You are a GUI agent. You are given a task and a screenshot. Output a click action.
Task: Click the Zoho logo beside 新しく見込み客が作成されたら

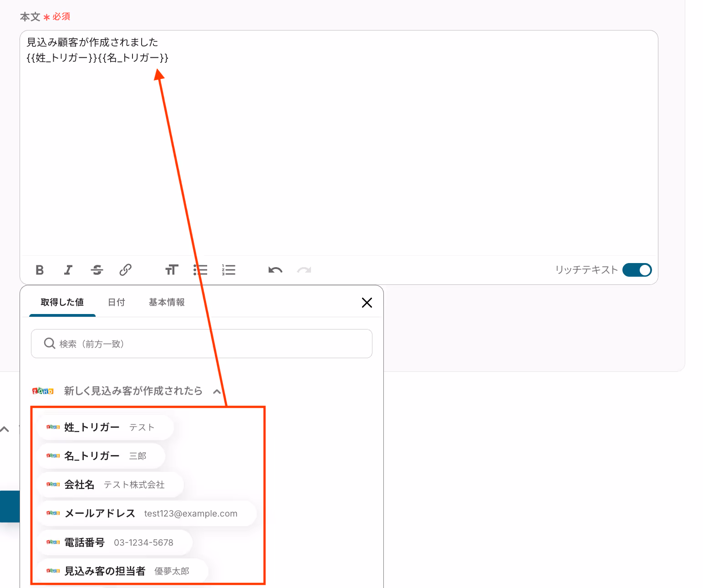tap(43, 391)
